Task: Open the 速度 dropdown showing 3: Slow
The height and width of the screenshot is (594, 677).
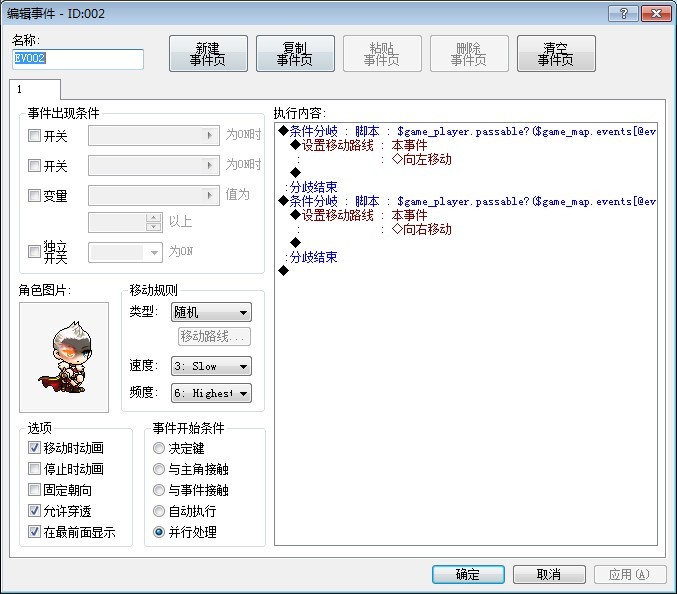Action: (x=211, y=367)
